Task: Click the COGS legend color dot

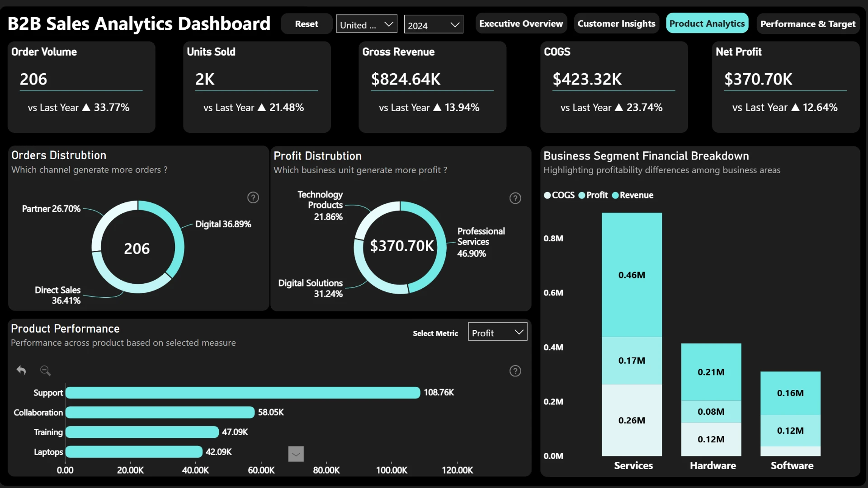Action: pyautogui.click(x=547, y=195)
